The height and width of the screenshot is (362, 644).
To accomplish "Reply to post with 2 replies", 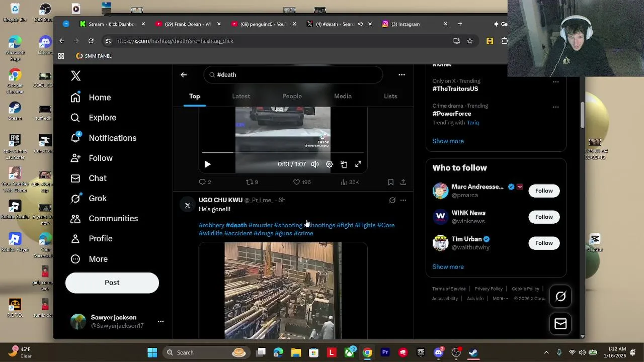I will tap(205, 182).
